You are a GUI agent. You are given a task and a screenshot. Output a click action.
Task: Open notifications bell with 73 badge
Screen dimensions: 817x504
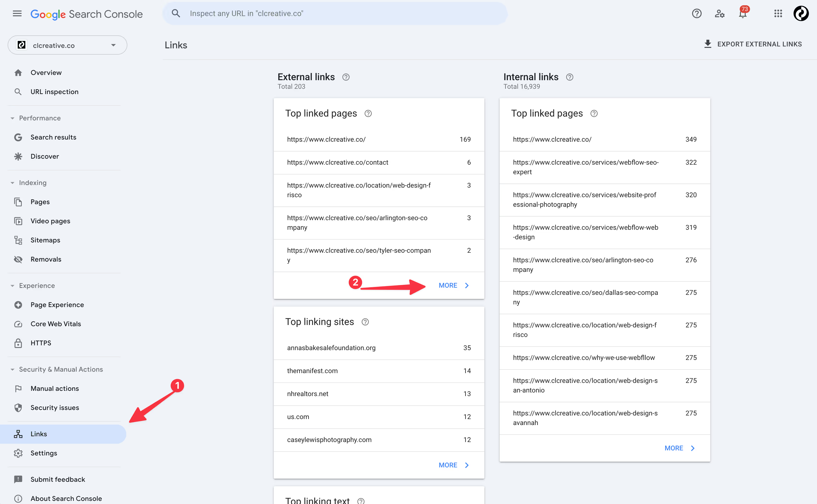click(x=743, y=13)
